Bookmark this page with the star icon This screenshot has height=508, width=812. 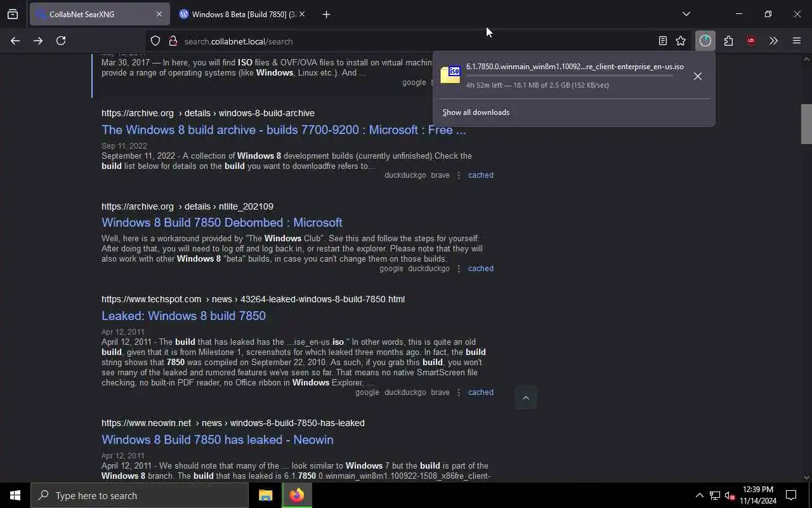pos(681,41)
